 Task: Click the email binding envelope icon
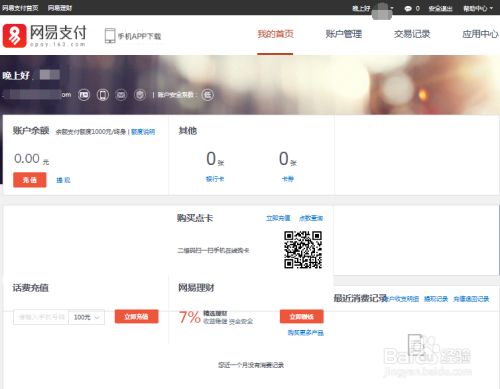click(x=121, y=95)
